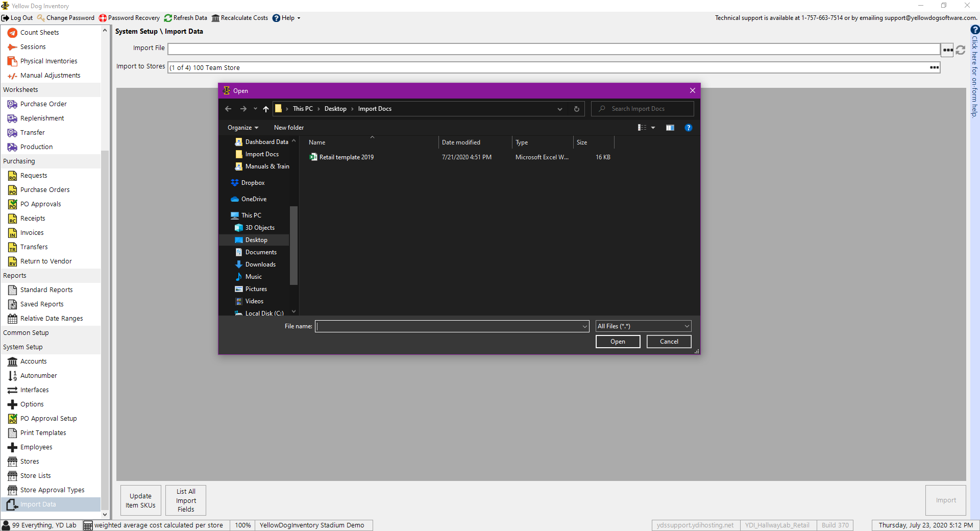Toggle the preview pane in dialog

[x=670, y=128]
